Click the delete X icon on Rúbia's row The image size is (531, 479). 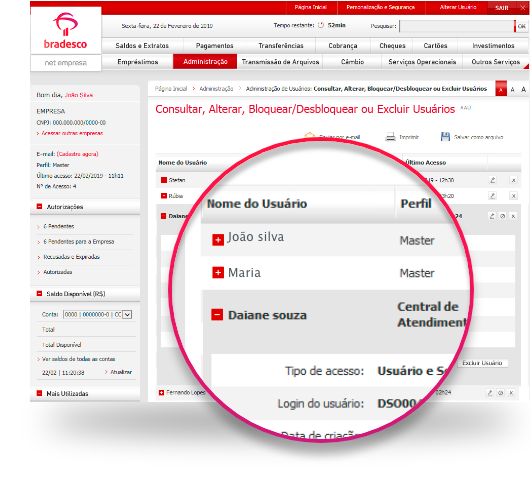pos(513,196)
